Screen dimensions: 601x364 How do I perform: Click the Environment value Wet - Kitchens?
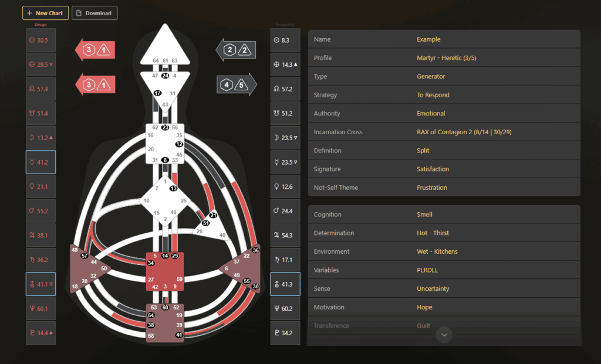tap(437, 251)
